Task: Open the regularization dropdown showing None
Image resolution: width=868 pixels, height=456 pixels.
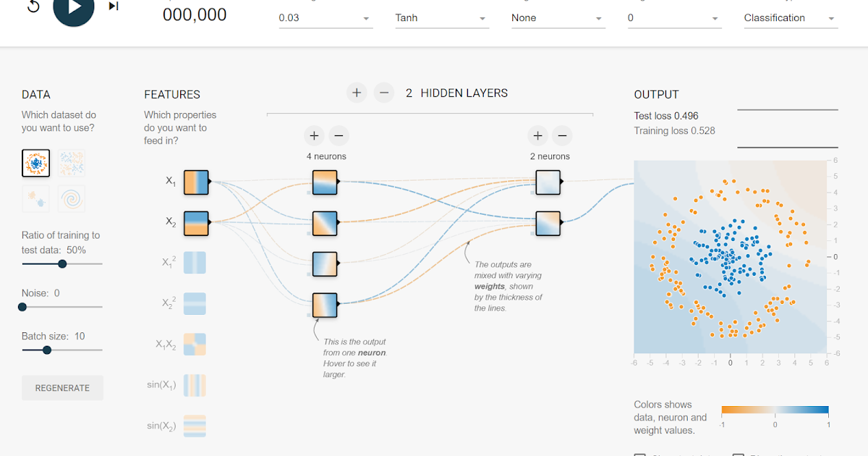Action: [x=558, y=17]
